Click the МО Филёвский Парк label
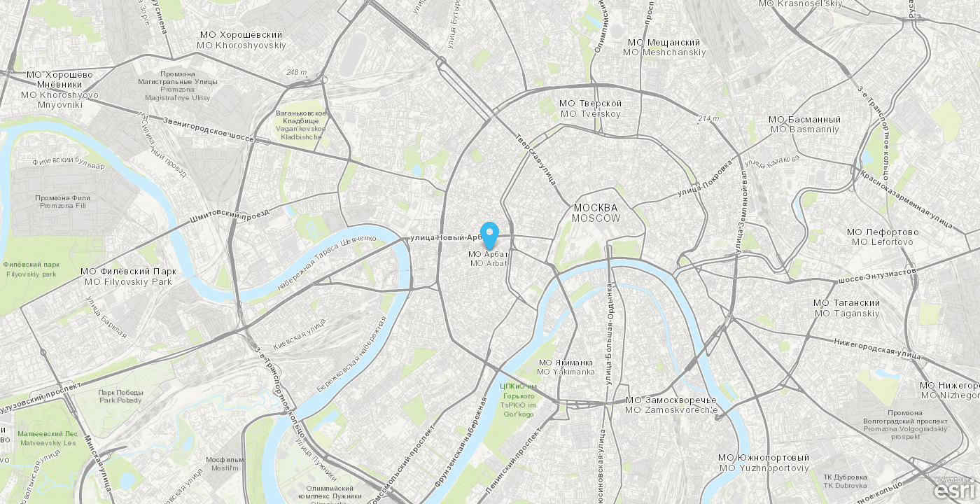The height and width of the screenshot is (504, 980). (128, 276)
